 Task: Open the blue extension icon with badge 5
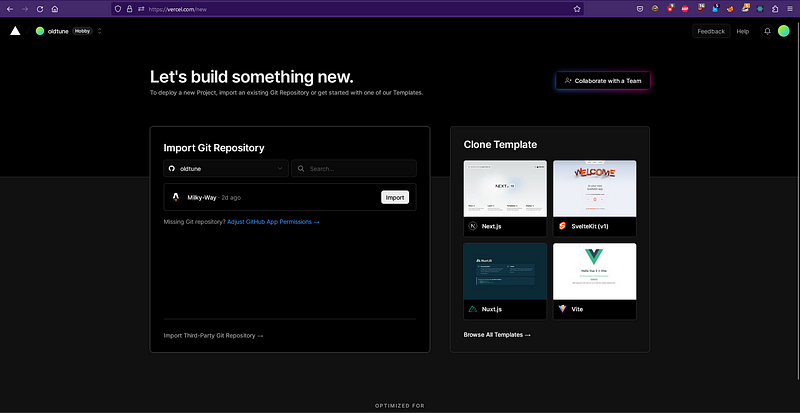click(715, 9)
